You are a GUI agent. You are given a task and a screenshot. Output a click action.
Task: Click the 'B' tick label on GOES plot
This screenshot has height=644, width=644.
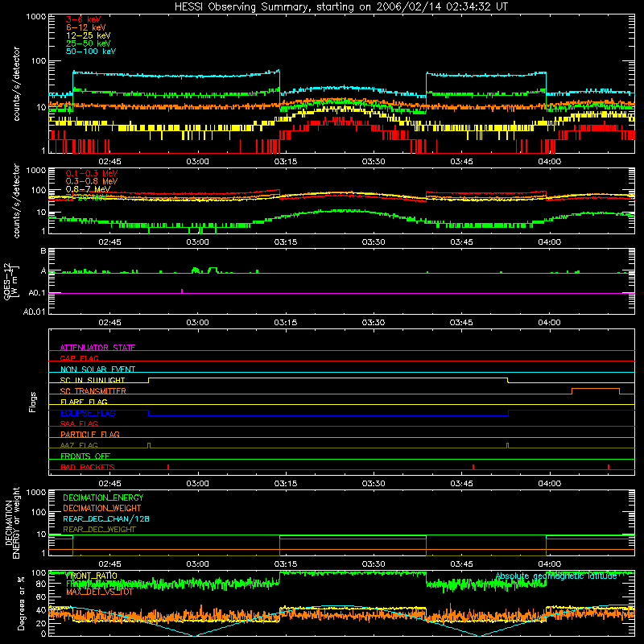point(43,251)
